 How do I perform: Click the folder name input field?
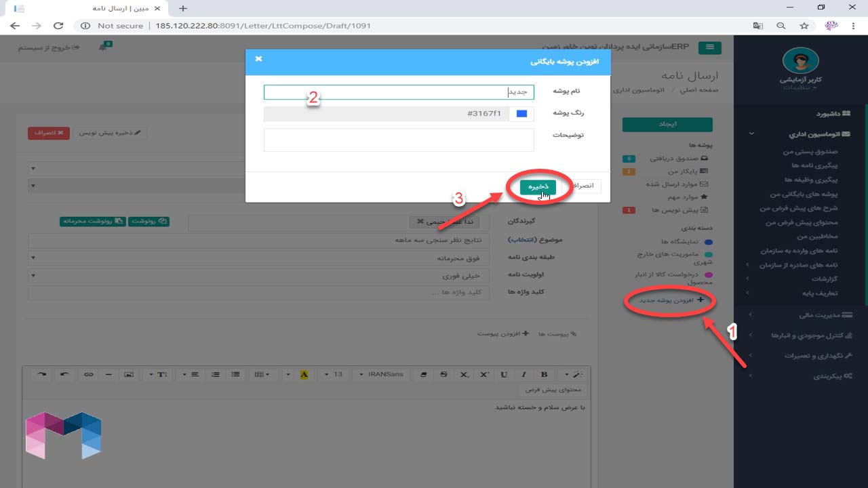click(399, 92)
